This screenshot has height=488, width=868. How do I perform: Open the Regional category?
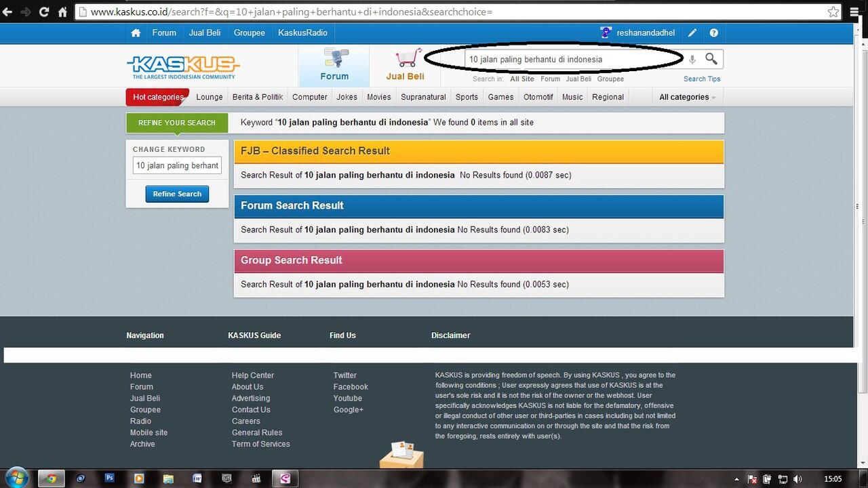coord(608,97)
